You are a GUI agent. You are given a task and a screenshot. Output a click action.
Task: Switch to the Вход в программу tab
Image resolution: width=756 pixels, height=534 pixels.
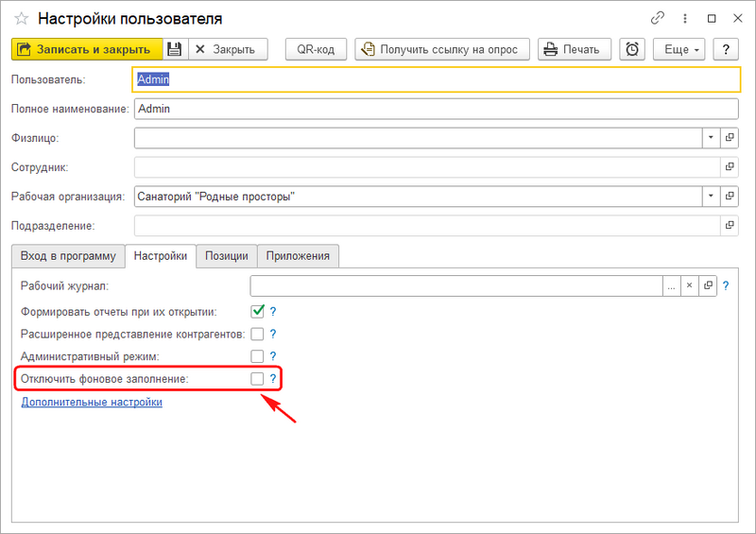click(68, 256)
